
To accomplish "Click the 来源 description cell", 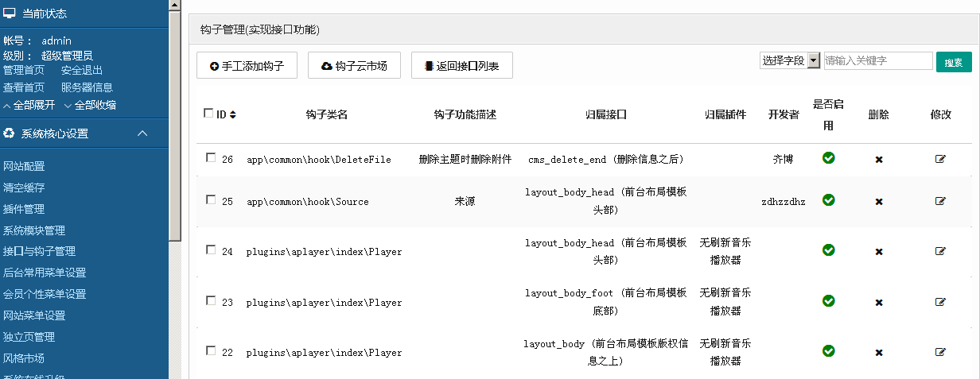I will (465, 202).
